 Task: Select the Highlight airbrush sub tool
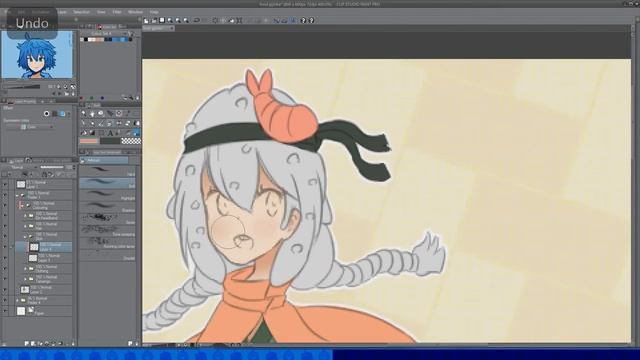click(x=107, y=195)
